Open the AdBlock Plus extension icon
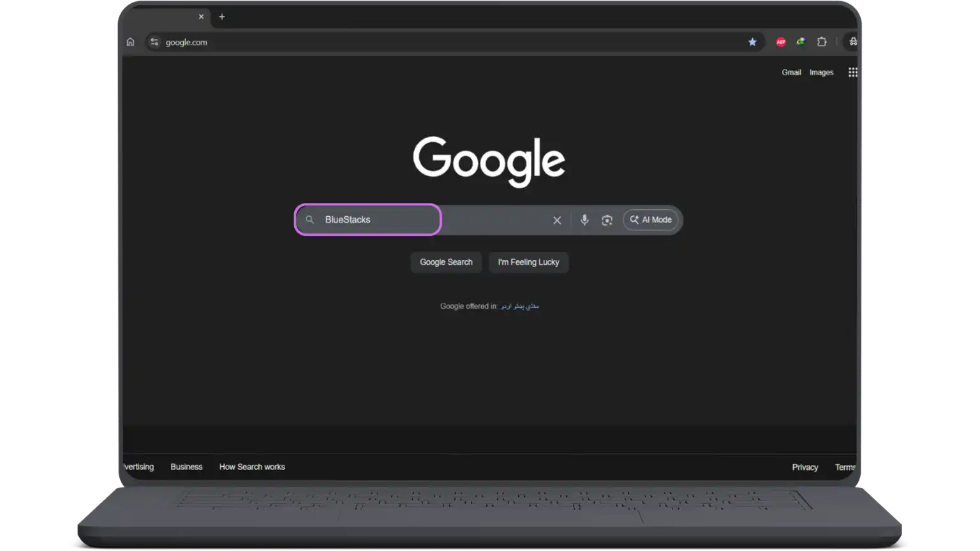This screenshot has width=980, height=551. [x=780, y=42]
